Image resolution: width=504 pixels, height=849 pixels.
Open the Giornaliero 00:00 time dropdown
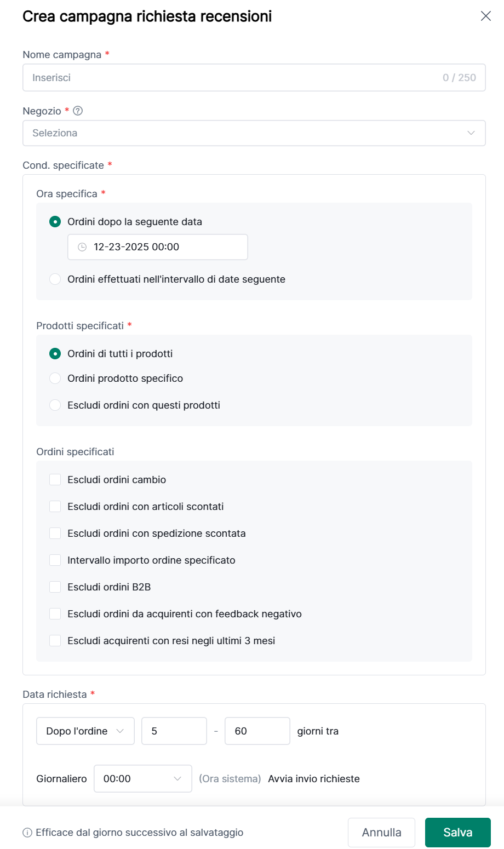point(142,779)
